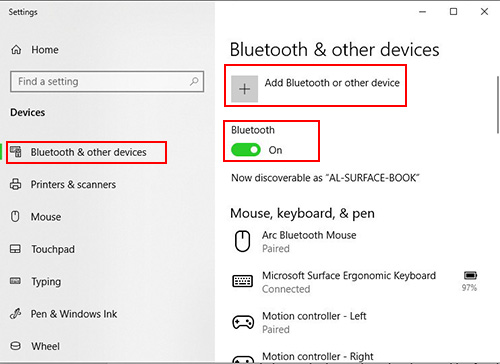Select the Surface Ergonomic Keyboard icon
This screenshot has width=500, height=364.
click(x=242, y=281)
